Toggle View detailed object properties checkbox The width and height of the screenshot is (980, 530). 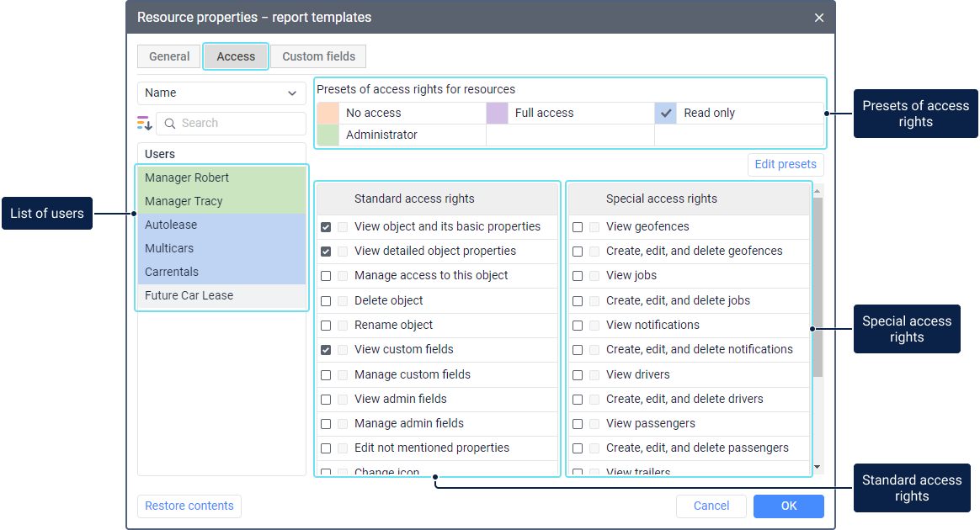click(x=326, y=252)
